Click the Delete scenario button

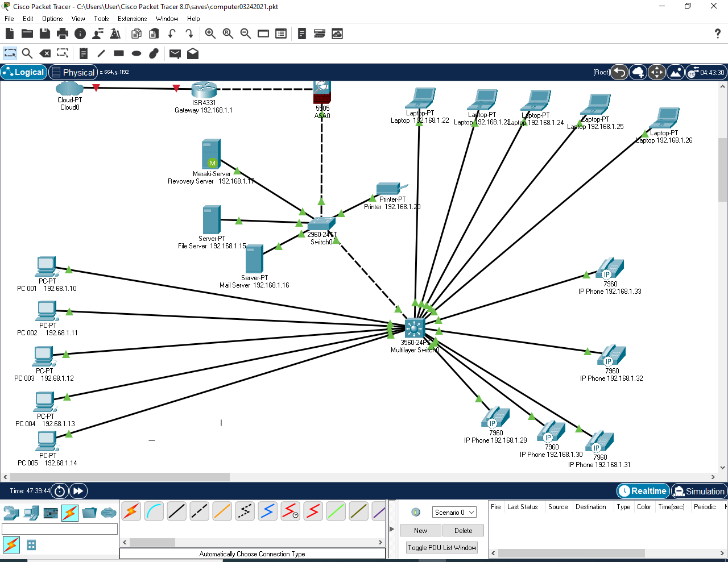(x=463, y=531)
